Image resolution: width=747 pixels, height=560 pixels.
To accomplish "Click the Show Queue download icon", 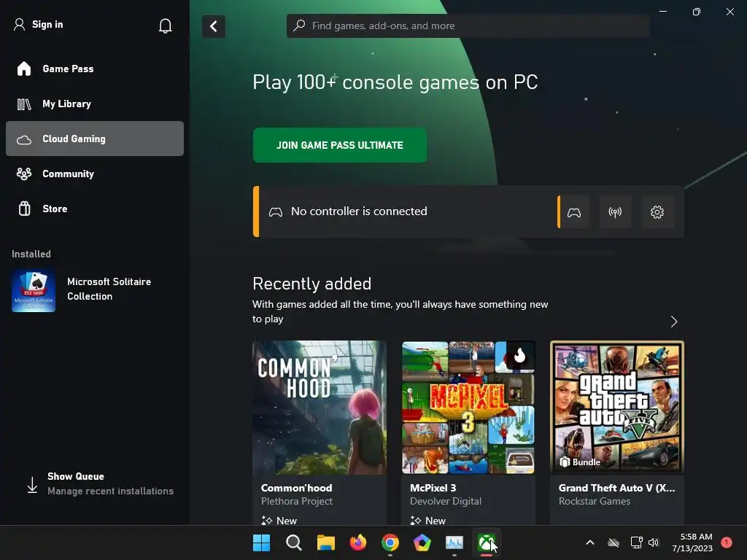I will pos(32,485).
